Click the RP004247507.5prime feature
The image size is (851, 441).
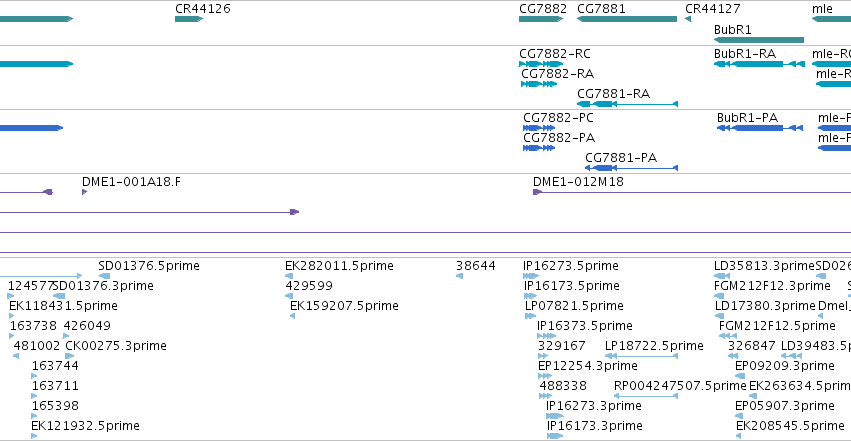pyautogui.click(x=646, y=396)
